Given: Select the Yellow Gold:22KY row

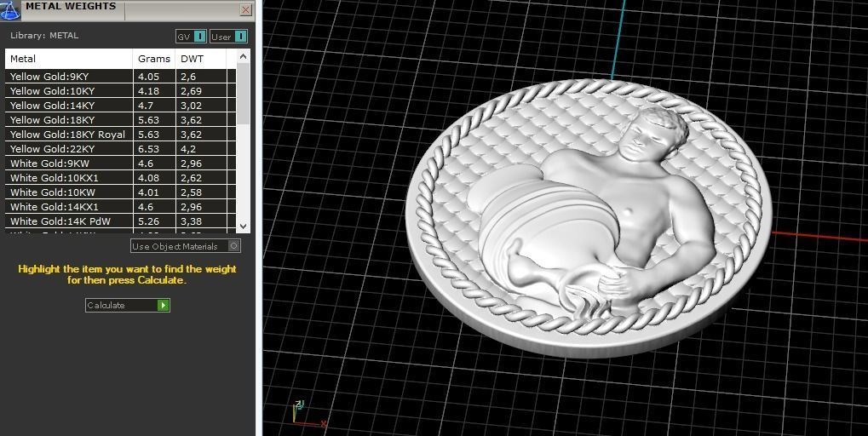Looking at the screenshot, I should click(121, 148).
